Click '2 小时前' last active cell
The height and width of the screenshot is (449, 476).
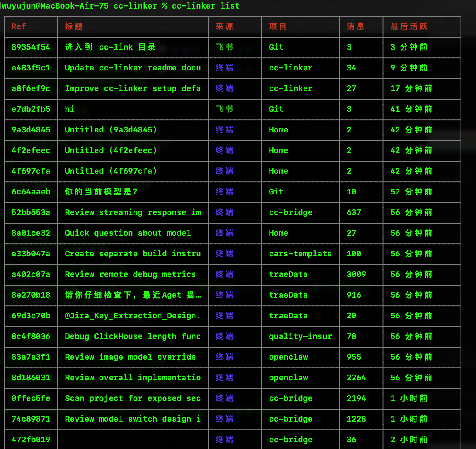pos(409,440)
